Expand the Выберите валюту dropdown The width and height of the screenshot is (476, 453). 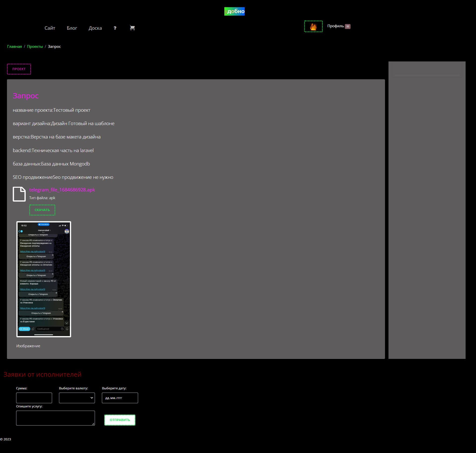(x=77, y=398)
